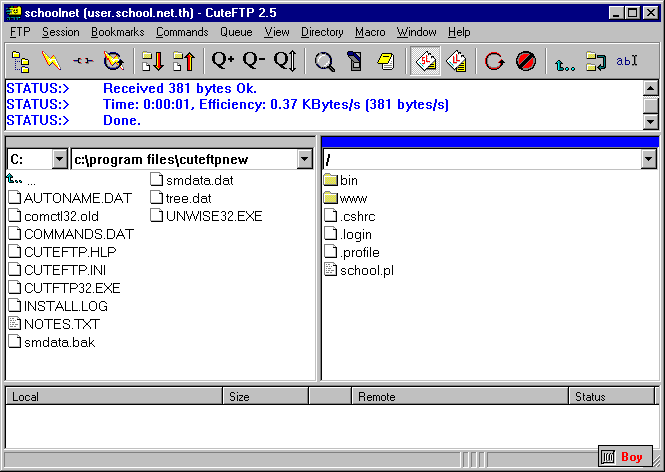Viewport: 665px width, 472px height.
Task: Select CUTEFTP.HLP file
Action: coord(62,252)
